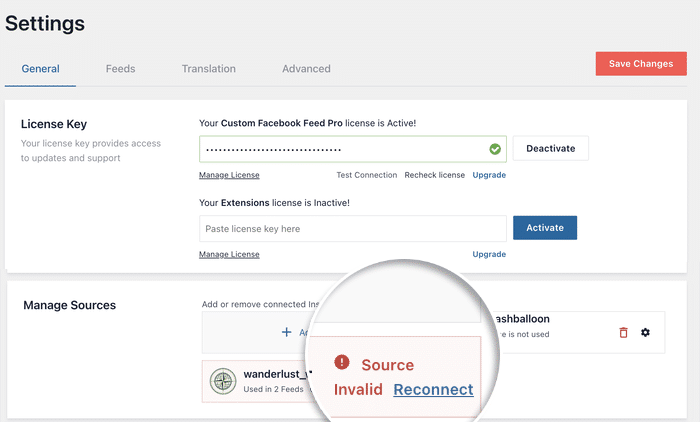
Task: Open Manage License under Extensions license
Action: [x=229, y=255]
